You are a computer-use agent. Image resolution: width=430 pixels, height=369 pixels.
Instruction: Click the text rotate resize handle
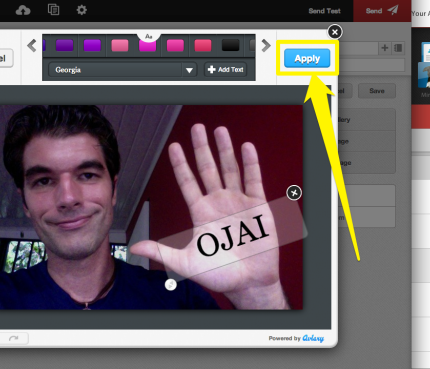coord(171,284)
